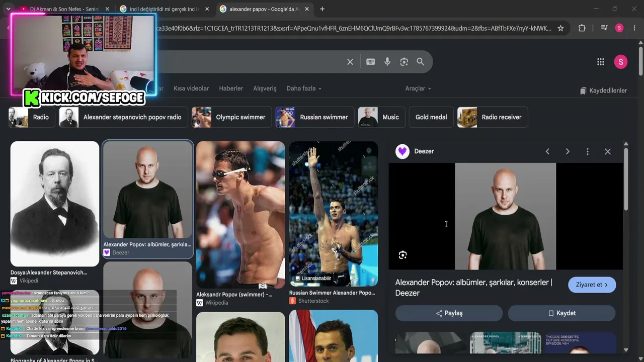Viewport: 644px width, 362px height.
Task: Share image with Paylaş button
Action: (x=449, y=313)
